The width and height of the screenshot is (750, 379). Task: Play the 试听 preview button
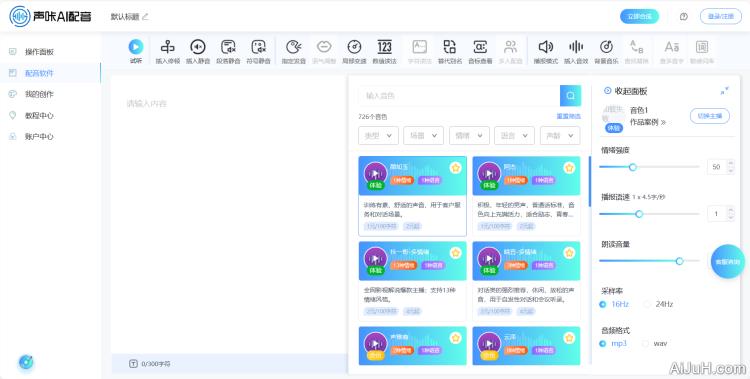point(136,46)
